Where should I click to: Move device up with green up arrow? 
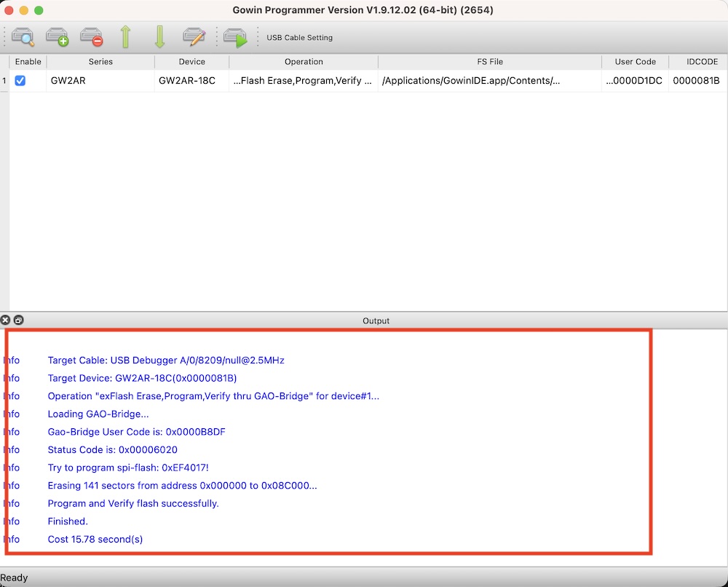click(125, 37)
